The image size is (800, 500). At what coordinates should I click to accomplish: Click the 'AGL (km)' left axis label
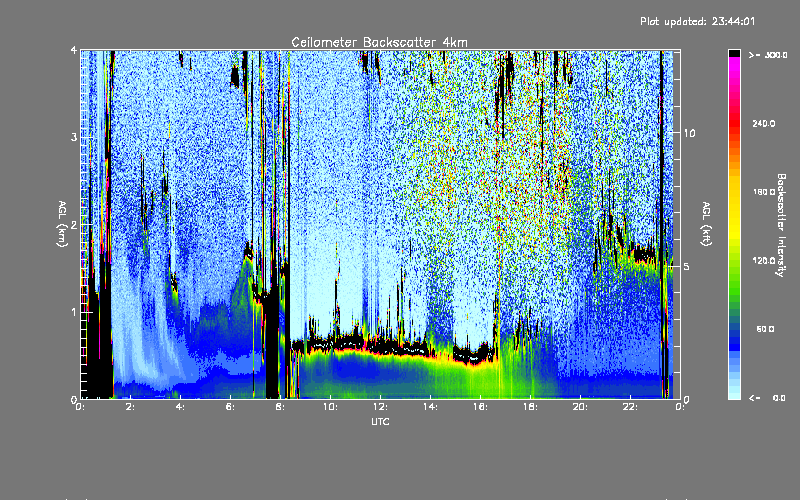63,224
